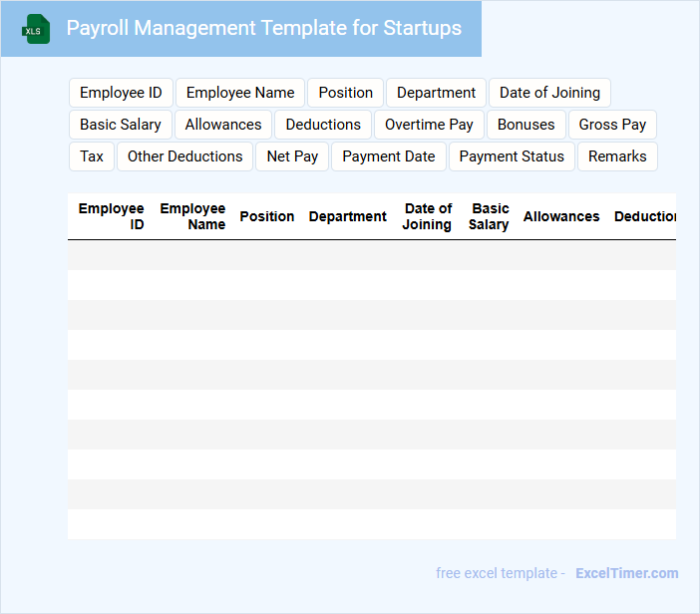Click the Basic Salary column header
Viewport: 700px width, 614px height.
490,216
